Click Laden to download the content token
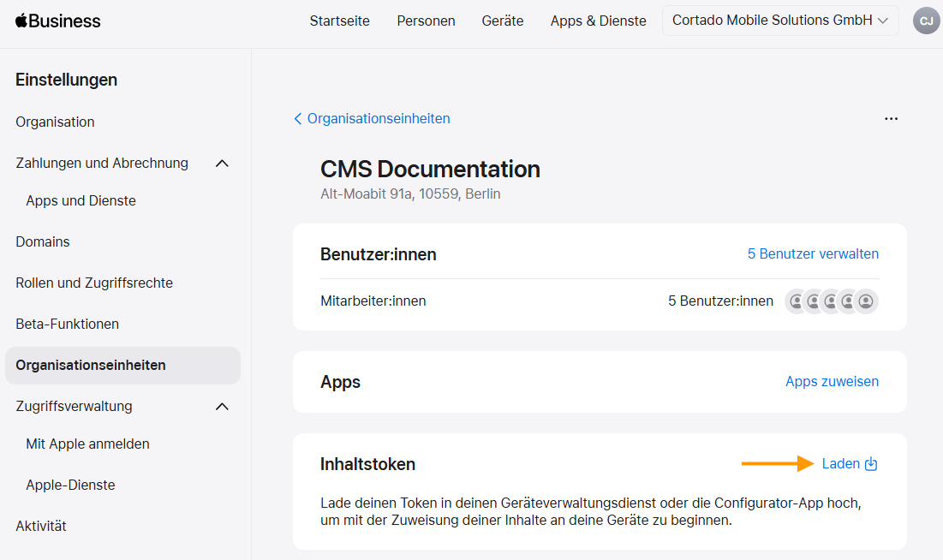Screen dimensions: 943x560 tap(841, 464)
